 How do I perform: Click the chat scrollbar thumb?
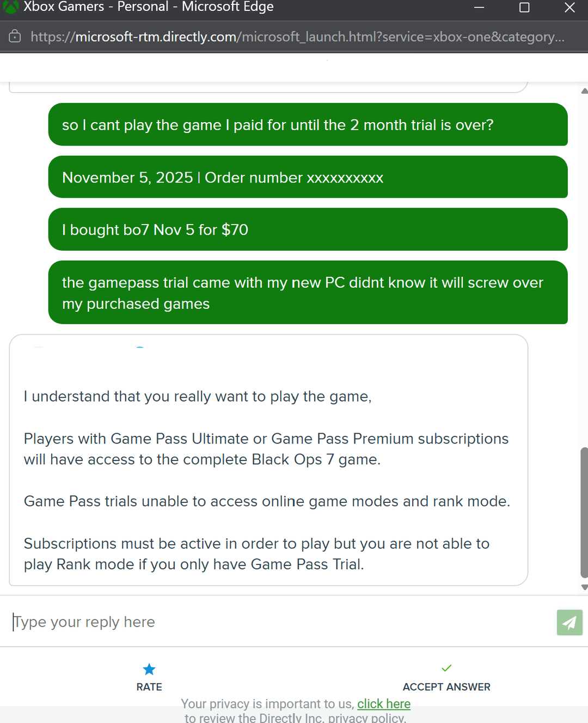click(584, 512)
